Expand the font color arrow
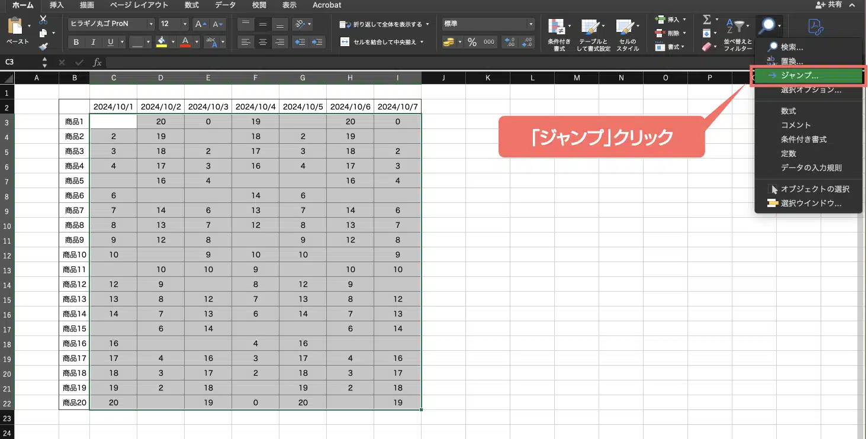The width and height of the screenshot is (868, 439). tap(197, 42)
